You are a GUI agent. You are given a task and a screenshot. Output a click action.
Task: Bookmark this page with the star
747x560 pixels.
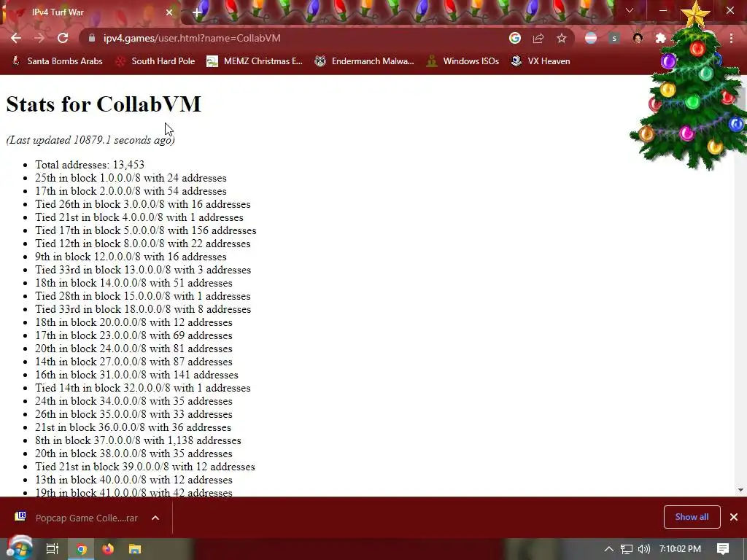pyautogui.click(x=562, y=38)
